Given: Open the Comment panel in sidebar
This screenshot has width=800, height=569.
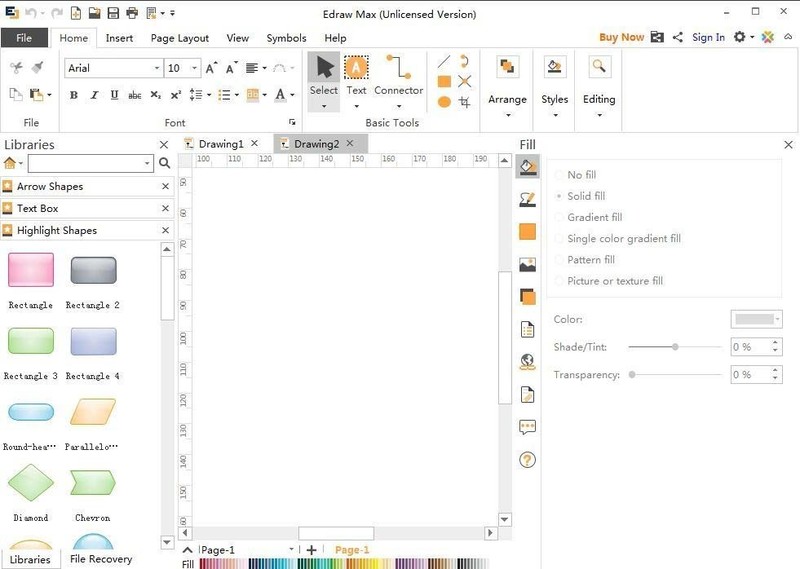Looking at the screenshot, I should pos(527,427).
